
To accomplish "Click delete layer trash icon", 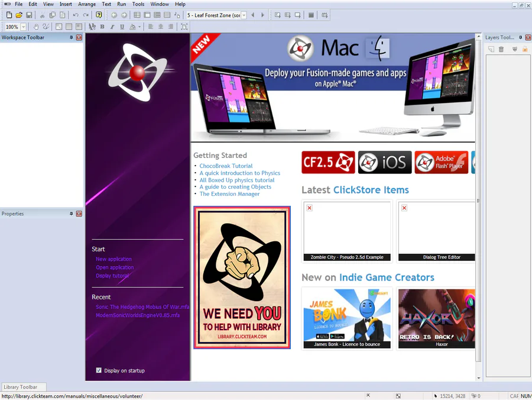I will point(501,49).
